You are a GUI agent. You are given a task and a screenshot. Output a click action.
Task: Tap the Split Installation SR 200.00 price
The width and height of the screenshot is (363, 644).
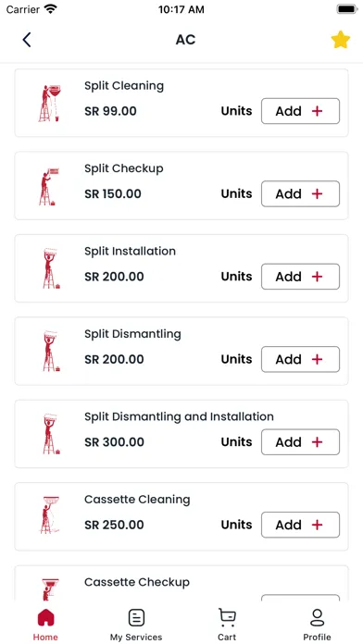tap(114, 277)
